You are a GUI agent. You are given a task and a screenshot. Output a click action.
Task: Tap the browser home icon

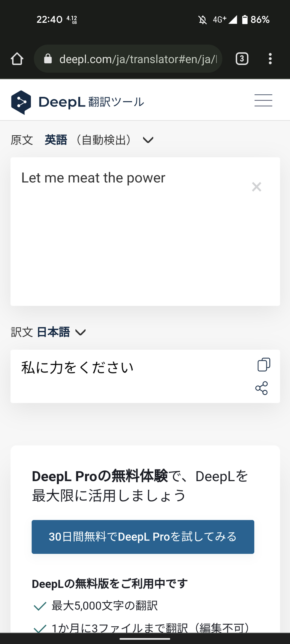(x=17, y=59)
